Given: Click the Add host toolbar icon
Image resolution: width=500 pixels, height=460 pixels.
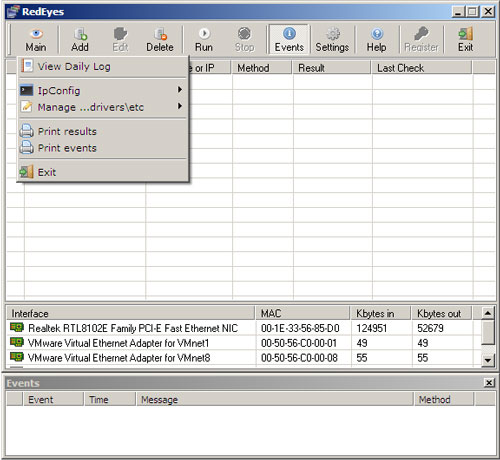Looking at the screenshot, I should pyautogui.click(x=80, y=34).
